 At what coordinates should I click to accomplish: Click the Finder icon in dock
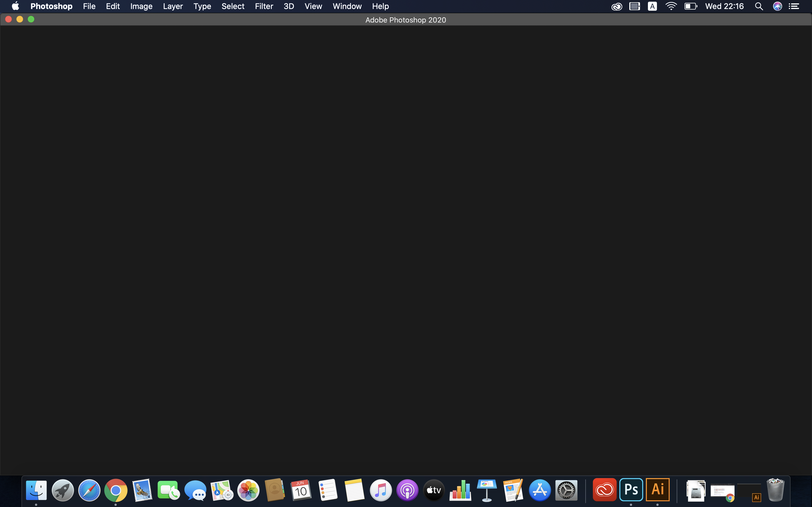pos(36,490)
